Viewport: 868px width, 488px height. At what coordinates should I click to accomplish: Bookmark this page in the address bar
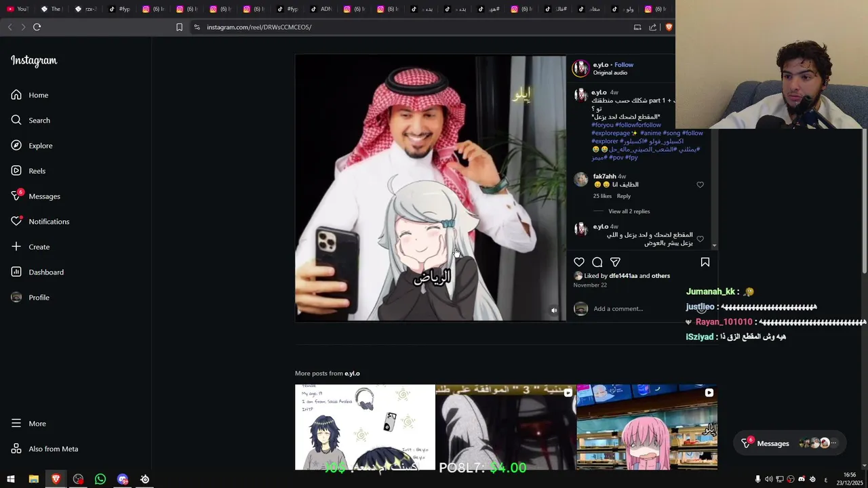coord(179,27)
